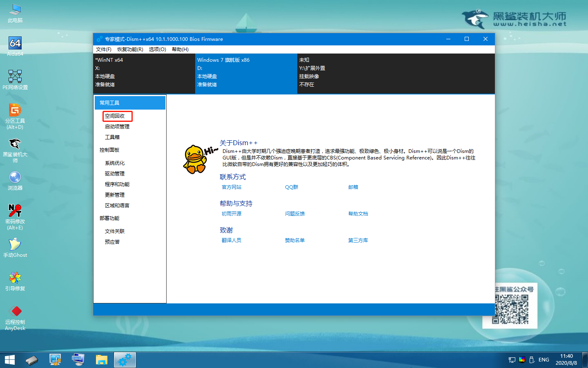Screen dimensions: 588x368
Task: Click the 关于Dism++ heading
Action: click(238, 143)
